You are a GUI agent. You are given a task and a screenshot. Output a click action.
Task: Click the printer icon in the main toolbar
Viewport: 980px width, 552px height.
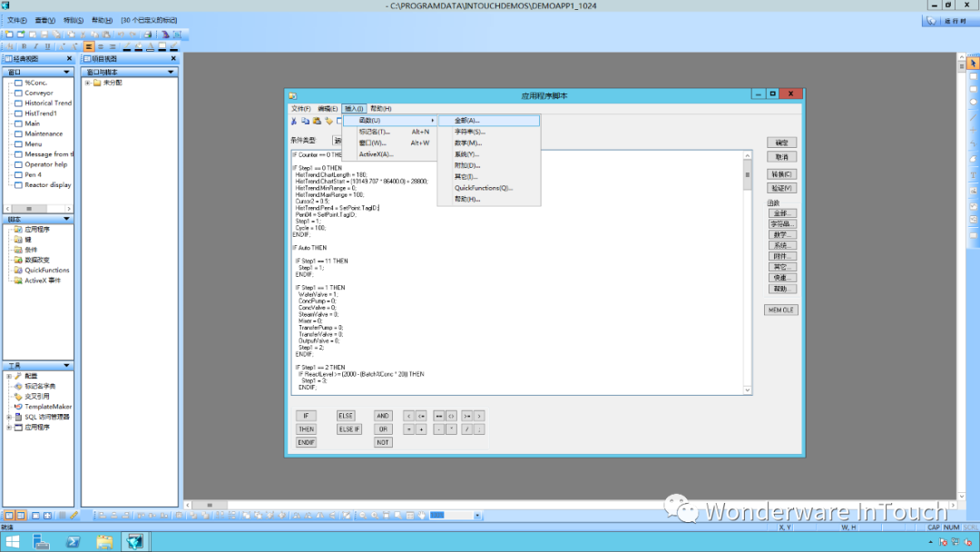click(x=148, y=34)
